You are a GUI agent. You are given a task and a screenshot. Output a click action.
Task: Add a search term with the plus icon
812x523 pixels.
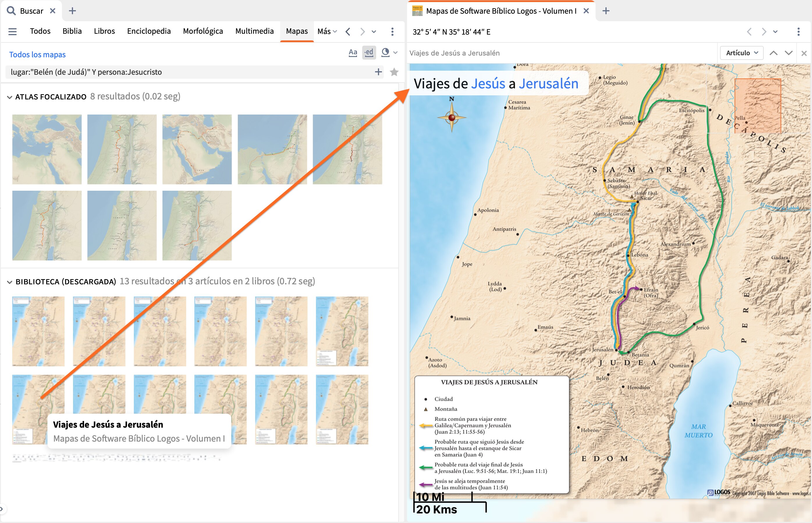pyautogui.click(x=378, y=72)
